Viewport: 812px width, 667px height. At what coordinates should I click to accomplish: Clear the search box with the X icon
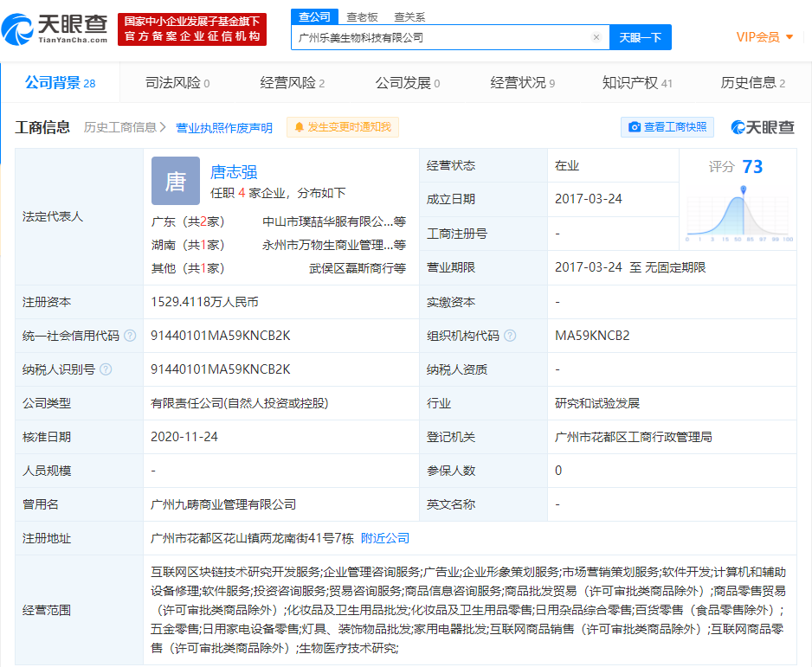596,37
